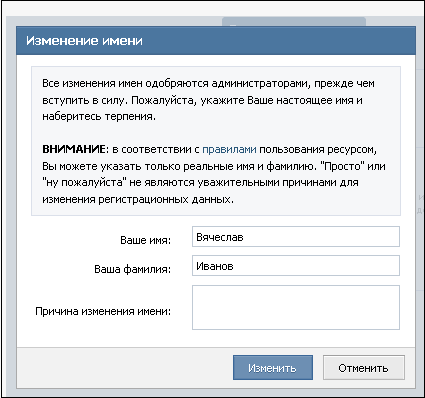Click the dimmed page background outside the dialog
This screenshot has height=398, width=425.
[x=9, y=200]
